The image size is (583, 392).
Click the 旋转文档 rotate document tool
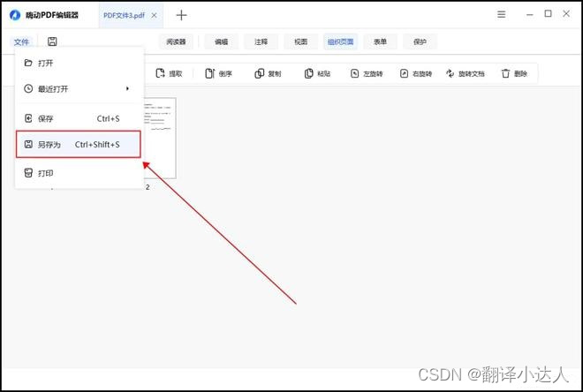(x=466, y=73)
